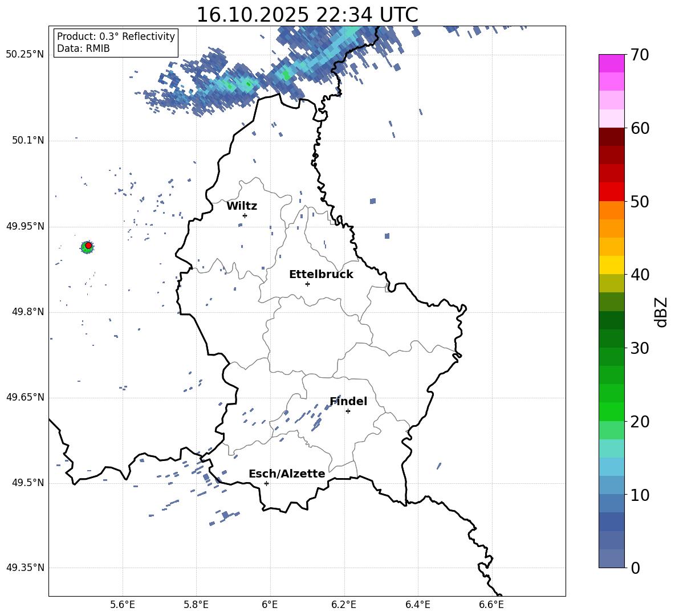Click the colorbar value 20
The width and height of the screenshot is (675, 616).
click(640, 422)
